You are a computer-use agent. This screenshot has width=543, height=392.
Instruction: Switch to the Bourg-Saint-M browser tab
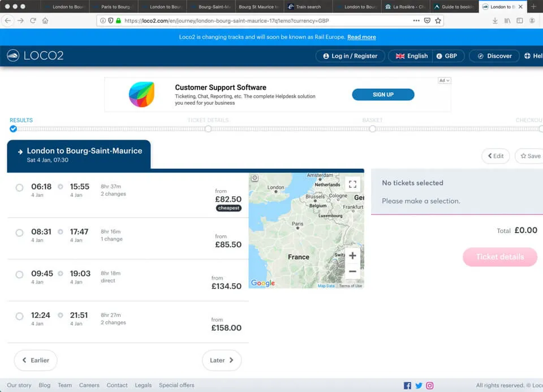pos(211,7)
